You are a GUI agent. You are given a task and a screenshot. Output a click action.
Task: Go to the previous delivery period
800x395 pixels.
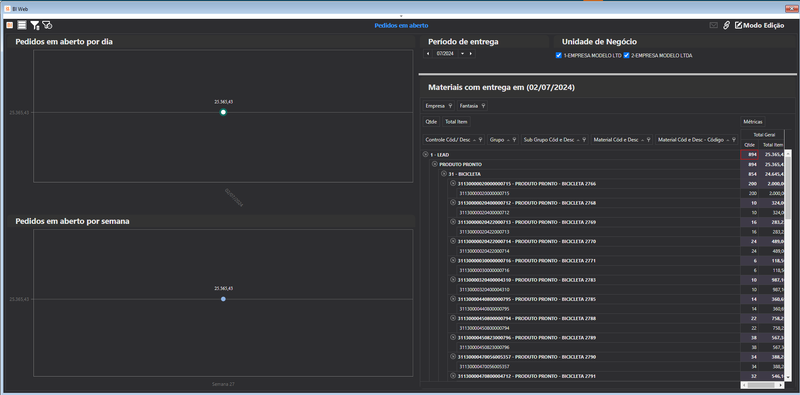pos(428,53)
